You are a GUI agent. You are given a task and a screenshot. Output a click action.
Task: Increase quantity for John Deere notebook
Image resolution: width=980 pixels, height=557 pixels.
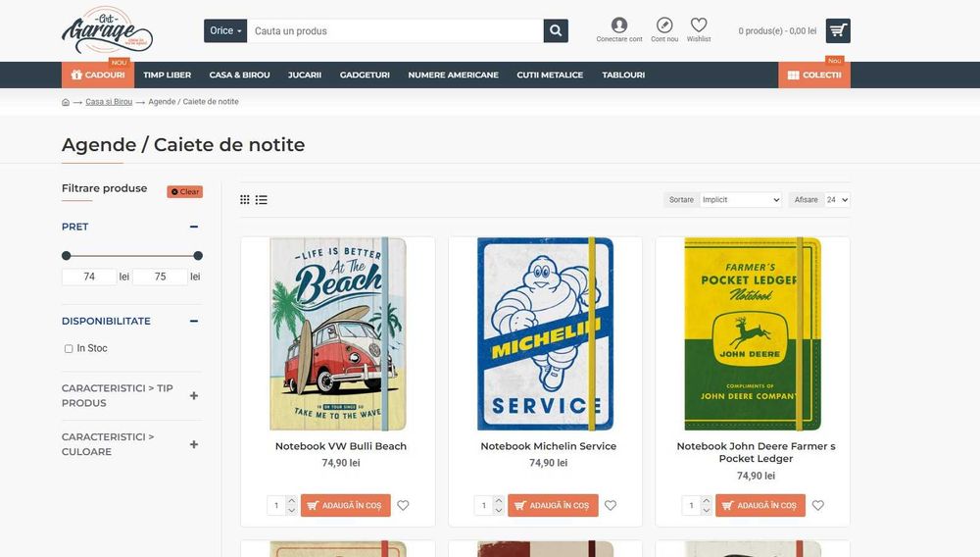[x=707, y=500]
